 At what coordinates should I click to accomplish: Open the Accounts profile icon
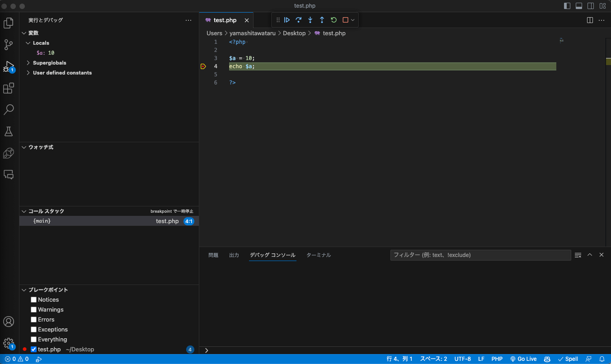(x=9, y=322)
